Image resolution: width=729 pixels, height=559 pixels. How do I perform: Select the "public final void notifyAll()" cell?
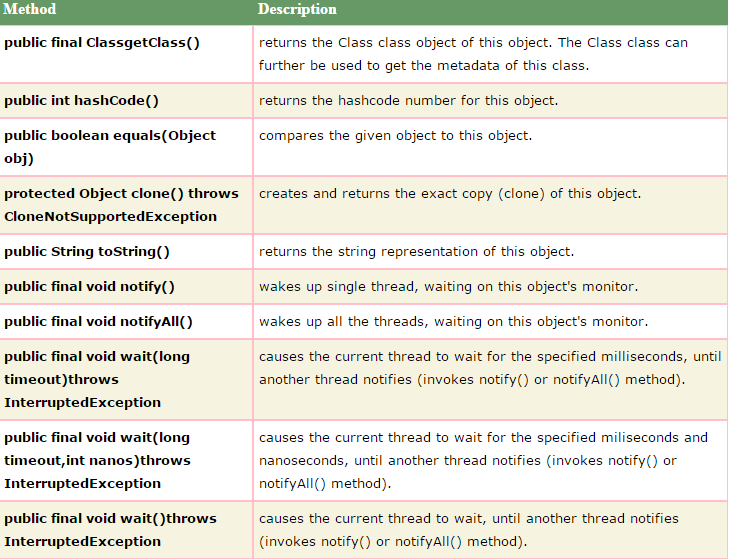126,321
